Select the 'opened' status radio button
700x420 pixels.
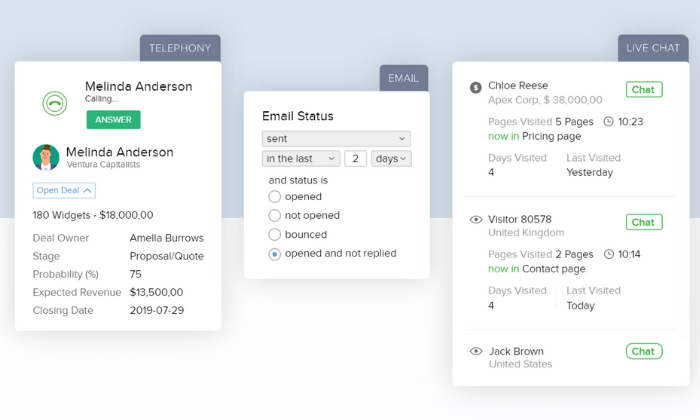click(x=275, y=196)
